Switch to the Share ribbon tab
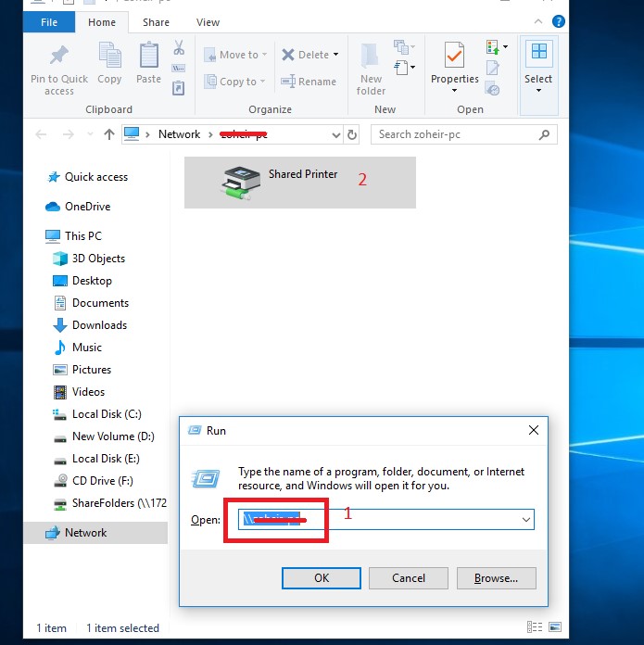Screen dimensions: 644x645 tap(157, 22)
